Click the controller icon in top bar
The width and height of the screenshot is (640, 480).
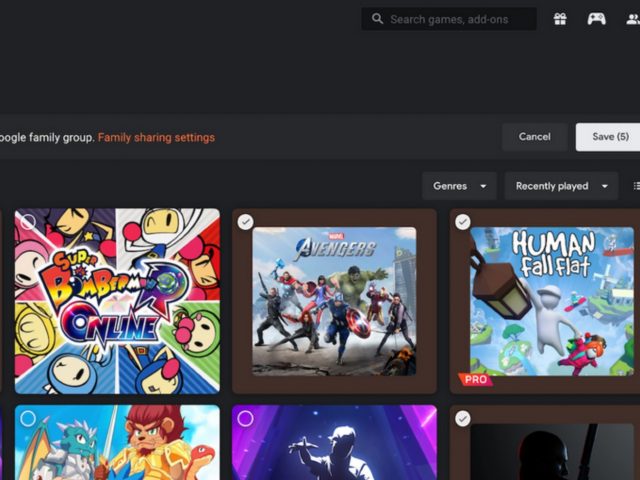[x=596, y=19]
